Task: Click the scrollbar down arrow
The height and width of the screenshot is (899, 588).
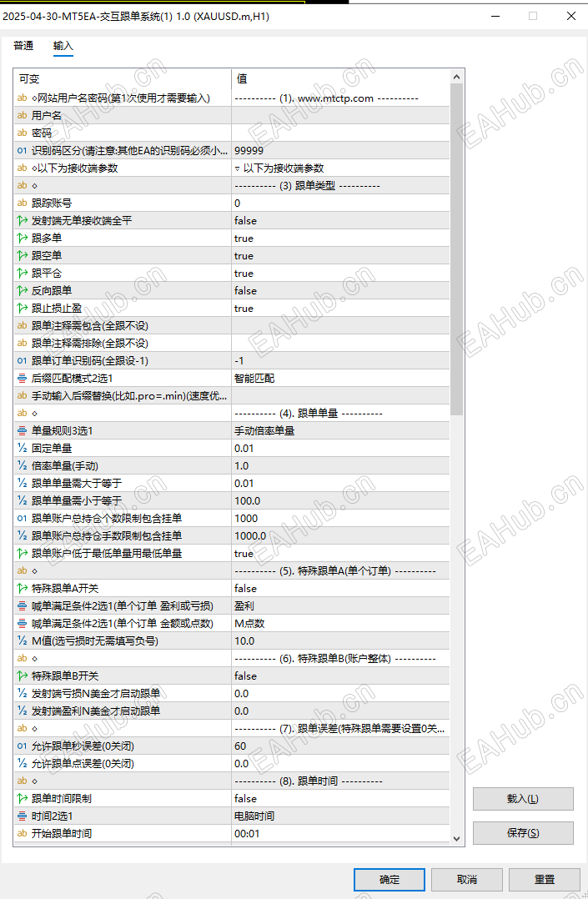Action: (x=456, y=839)
